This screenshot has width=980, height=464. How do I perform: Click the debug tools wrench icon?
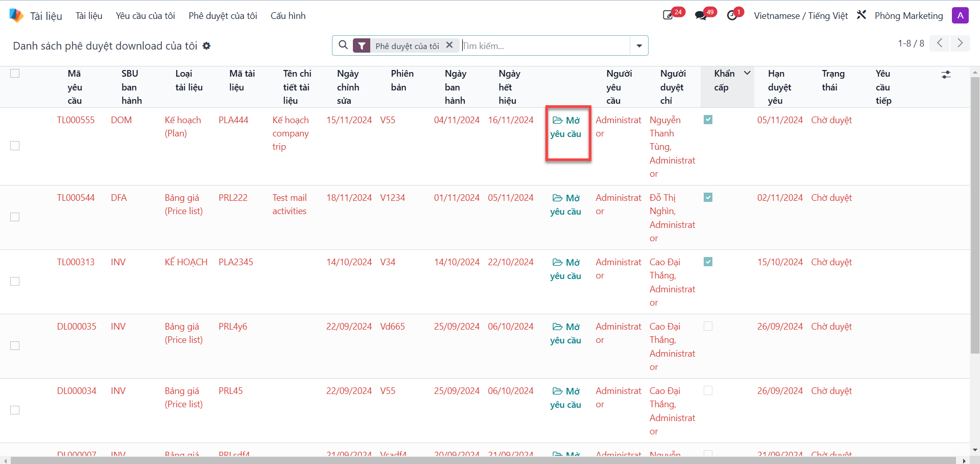pos(862,15)
